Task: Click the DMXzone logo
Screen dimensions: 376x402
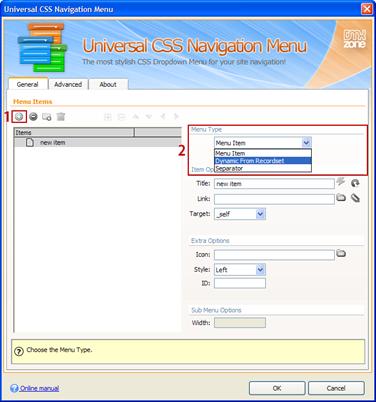Action: tap(355, 39)
